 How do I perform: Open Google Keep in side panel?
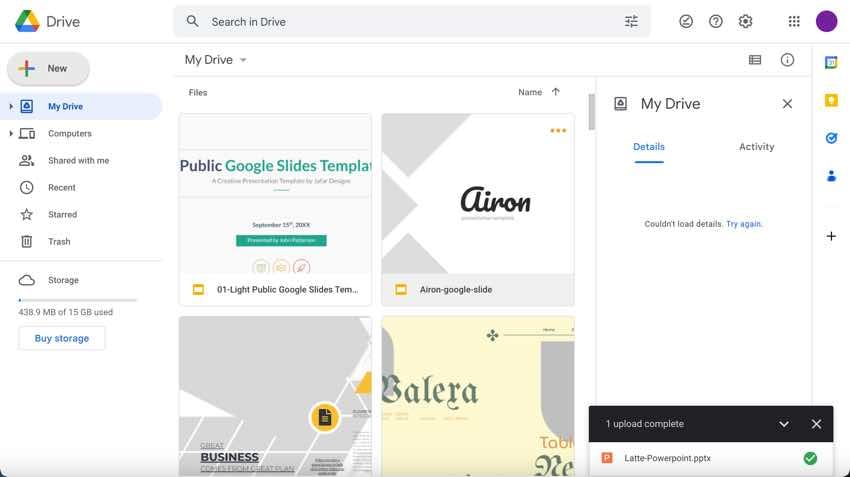(x=831, y=100)
